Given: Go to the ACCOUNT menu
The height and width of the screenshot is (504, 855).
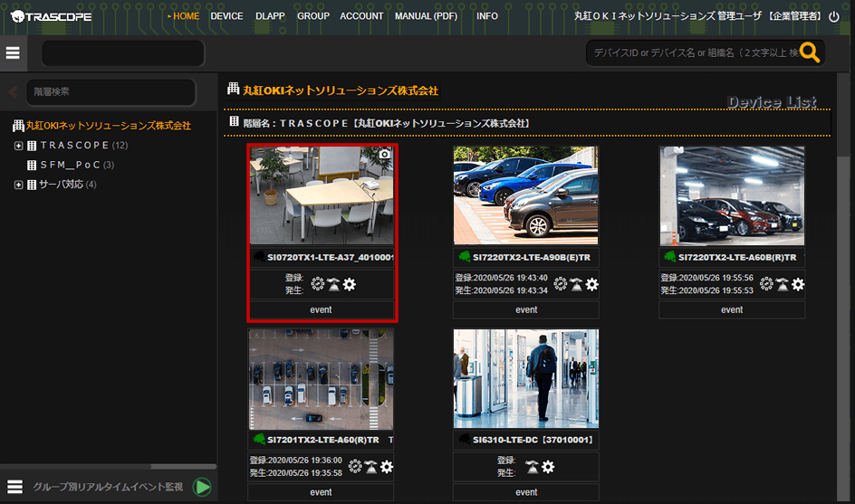Looking at the screenshot, I should tap(361, 16).
